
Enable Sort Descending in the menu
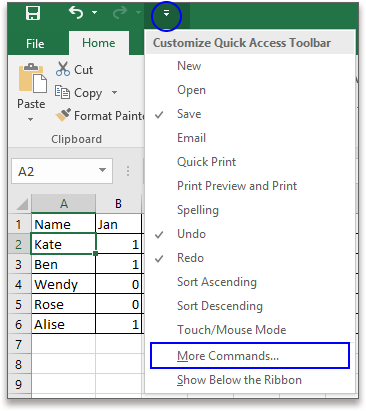pos(250,306)
